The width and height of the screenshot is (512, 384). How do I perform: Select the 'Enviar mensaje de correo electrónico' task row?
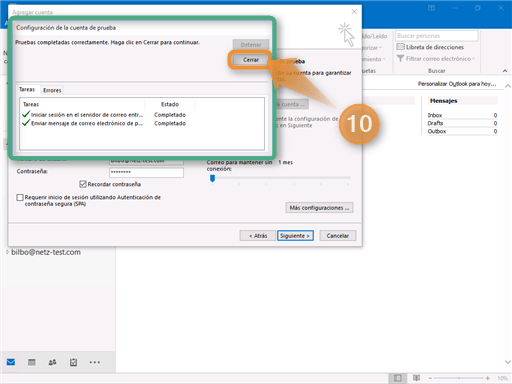pyautogui.click(x=104, y=123)
